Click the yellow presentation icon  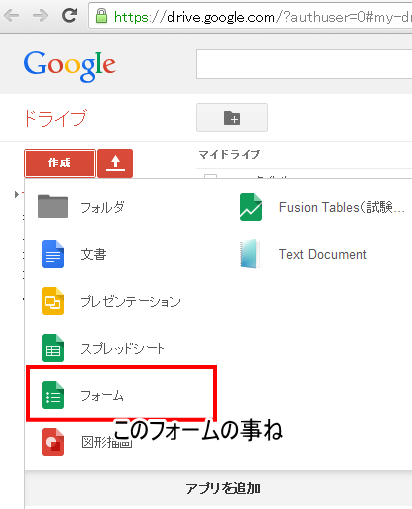[x=53, y=301]
